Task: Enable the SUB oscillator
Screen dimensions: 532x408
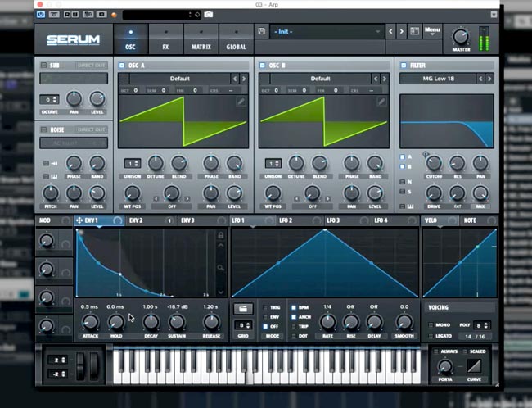Action: tap(43, 64)
